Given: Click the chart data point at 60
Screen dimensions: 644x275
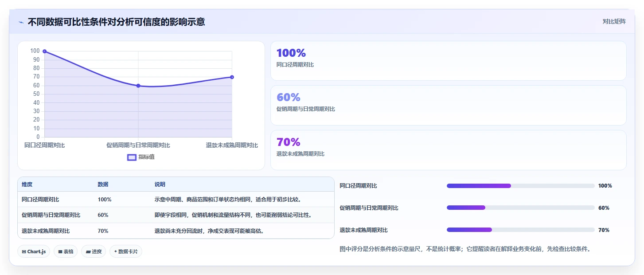Looking at the screenshot, I should 138,86.
